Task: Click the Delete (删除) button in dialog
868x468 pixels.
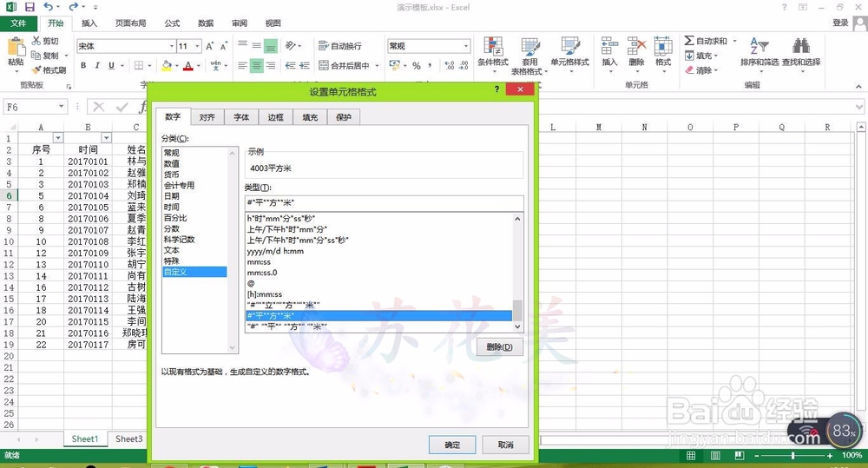Action: (499, 347)
